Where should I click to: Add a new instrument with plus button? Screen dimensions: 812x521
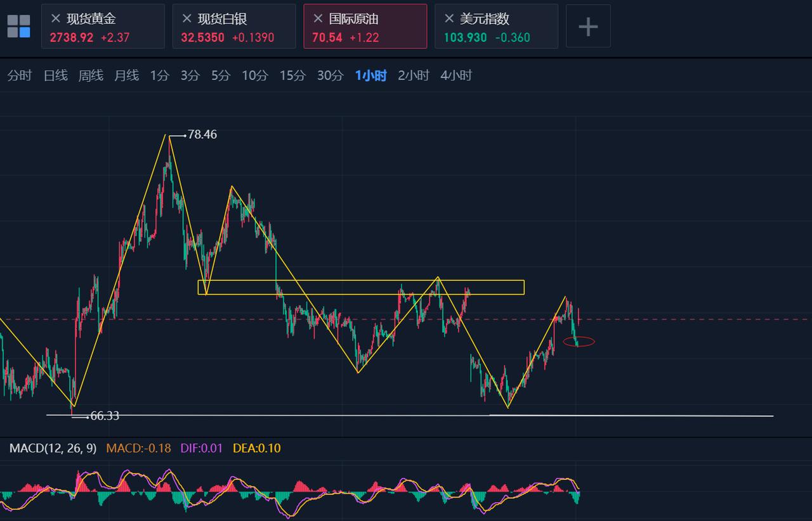(588, 26)
